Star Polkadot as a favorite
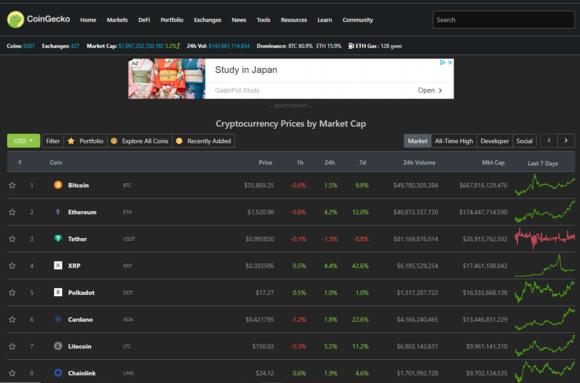Image resolution: width=580 pixels, height=383 pixels. coord(12,292)
